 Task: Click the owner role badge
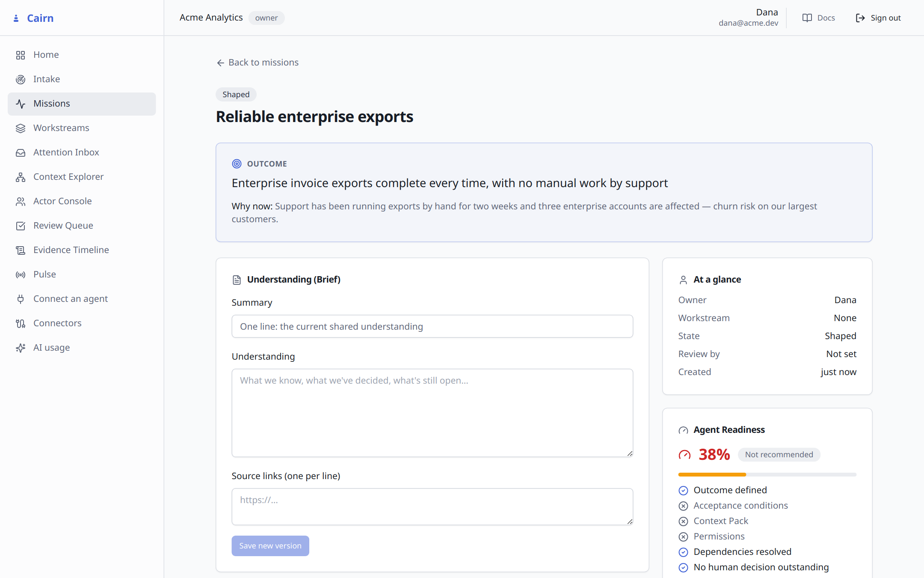click(x=267, y=18)
